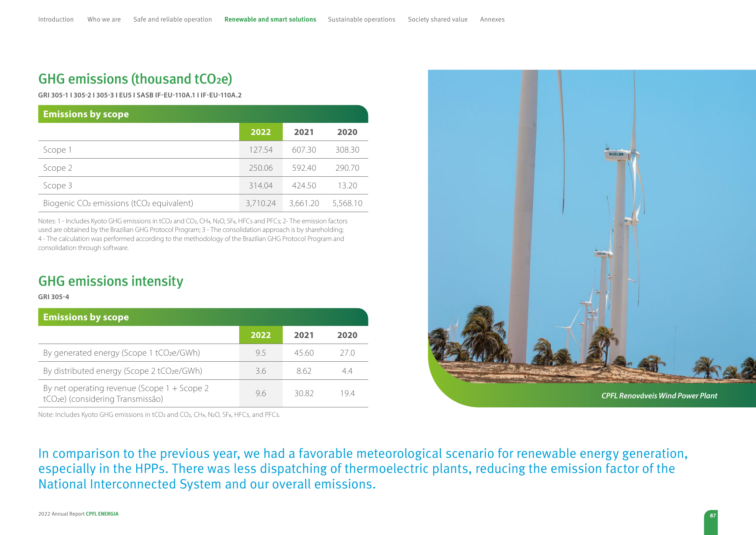The height and width of the screenshot is (535, 756).
Task: Select the Scope 3 row label
Action: point(57,185)
